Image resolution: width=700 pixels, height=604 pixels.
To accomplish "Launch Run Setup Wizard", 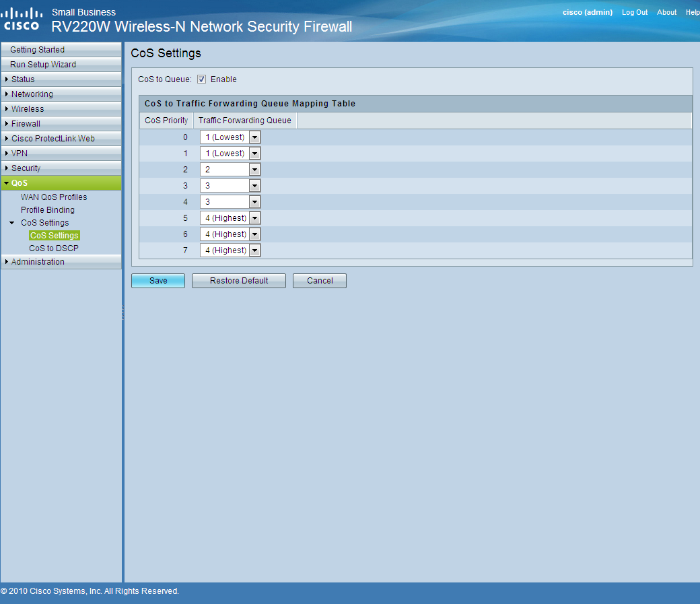I will [x=61, y=65].
